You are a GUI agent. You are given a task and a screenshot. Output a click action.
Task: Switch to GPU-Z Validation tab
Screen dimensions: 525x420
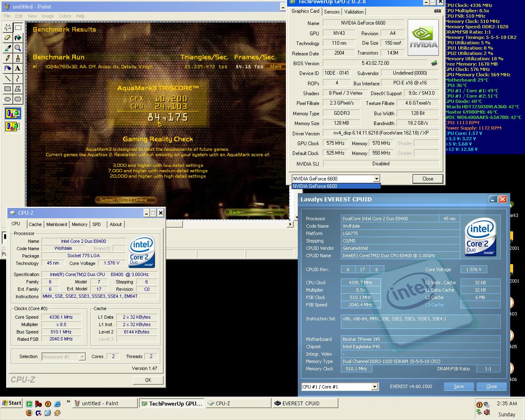tap(354, 12)
